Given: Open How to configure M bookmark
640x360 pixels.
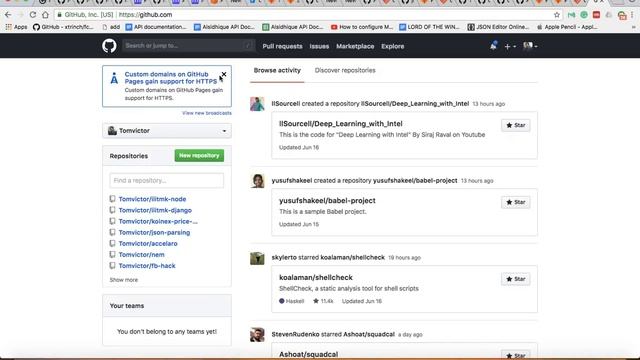Looking at the screenshot, I should [x=362, y=27].
